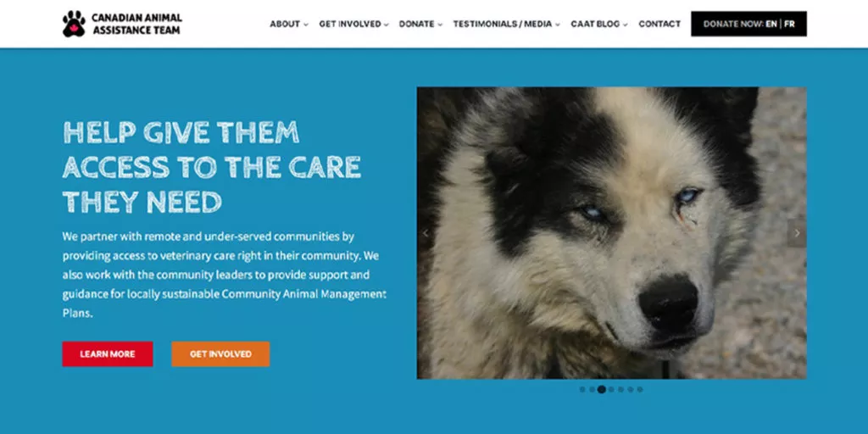
Task: Select the fifth carousel dot
Action: pyautogui.click(x=620, y=389)
